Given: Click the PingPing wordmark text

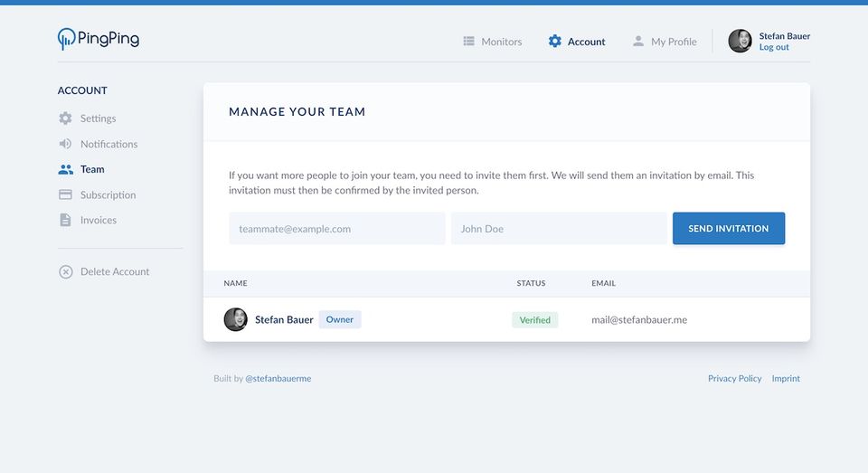Looking at the screenshot, I should pyautogui.click(x=108, y=39).
